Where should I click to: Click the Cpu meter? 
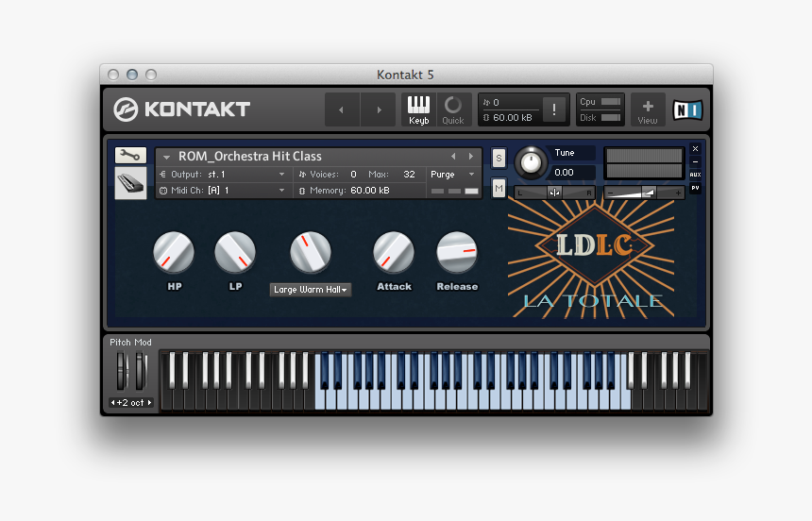pyautogui.click(x=611, y=102)
